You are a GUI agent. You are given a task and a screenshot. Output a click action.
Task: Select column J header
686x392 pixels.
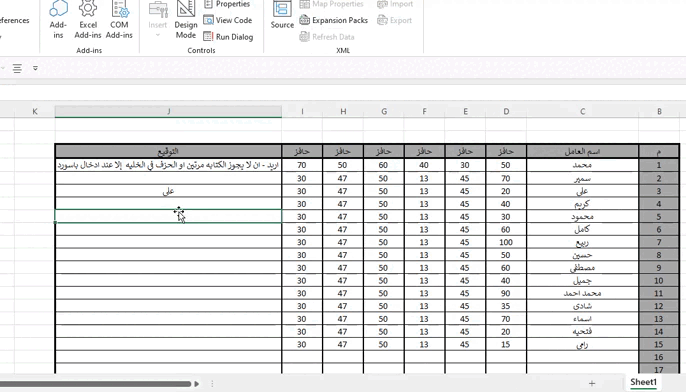(x=168, y=112)
